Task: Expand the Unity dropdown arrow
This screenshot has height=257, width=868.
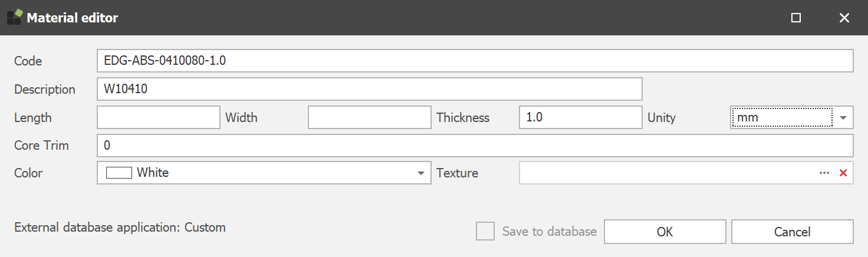Action: coord(844,117)
